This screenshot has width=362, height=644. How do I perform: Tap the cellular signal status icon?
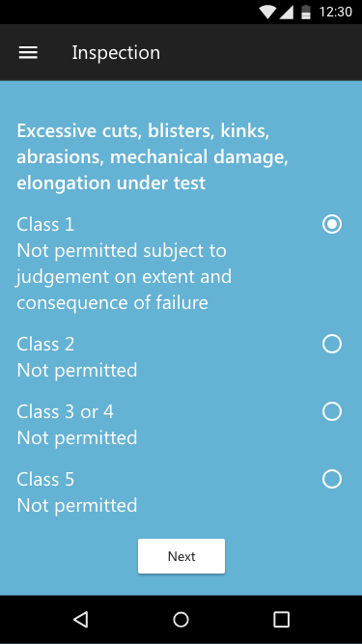(x=287, y=13)
